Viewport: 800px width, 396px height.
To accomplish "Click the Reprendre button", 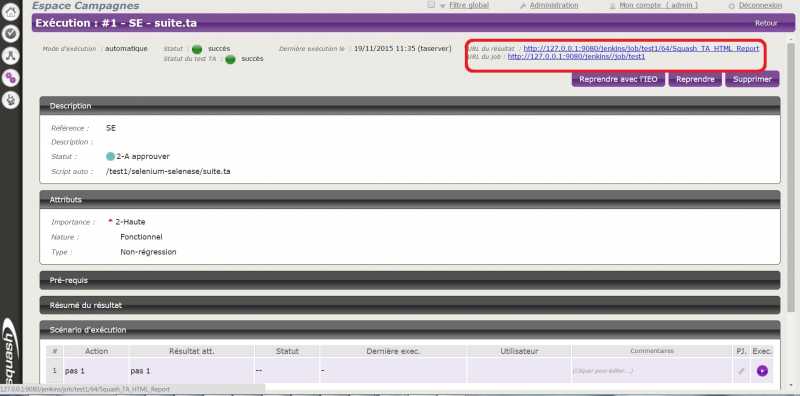I will click(695, 79).
